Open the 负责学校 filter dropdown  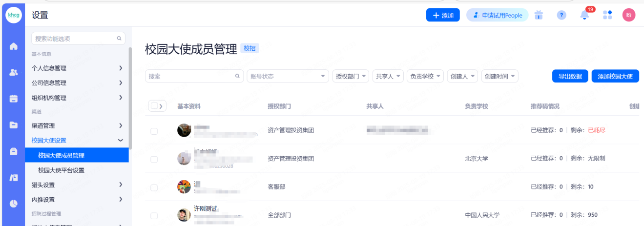click(425, 76)
